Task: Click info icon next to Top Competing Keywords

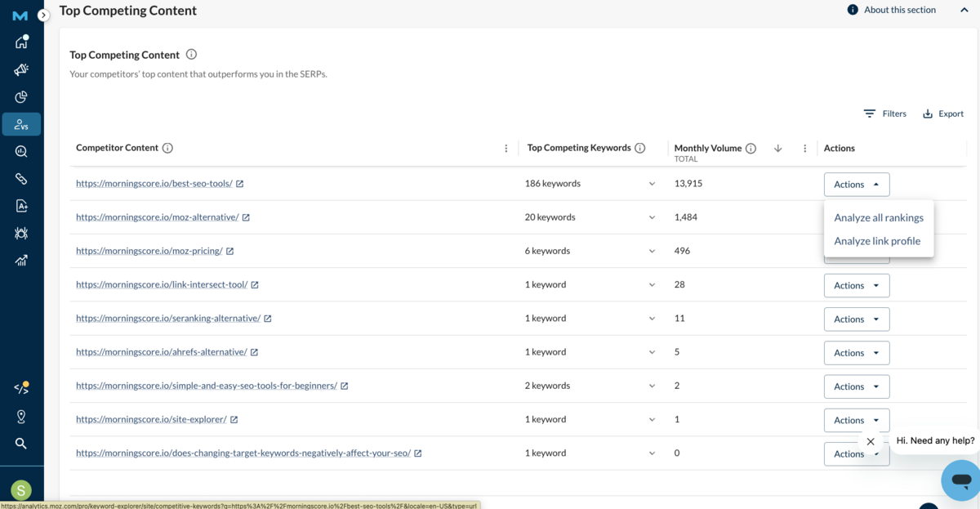Action: tap(640, 148)
